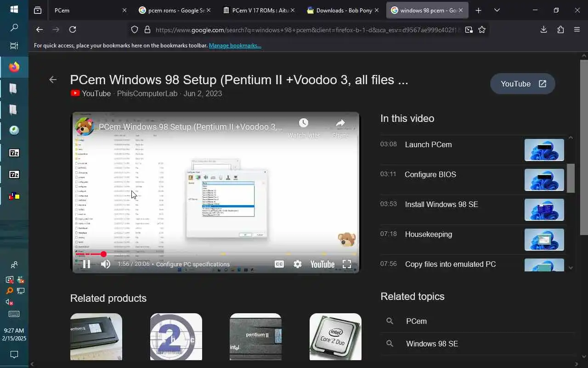
Task: Open Firefox View icon left of the tabs
Action: pos(38,10)
